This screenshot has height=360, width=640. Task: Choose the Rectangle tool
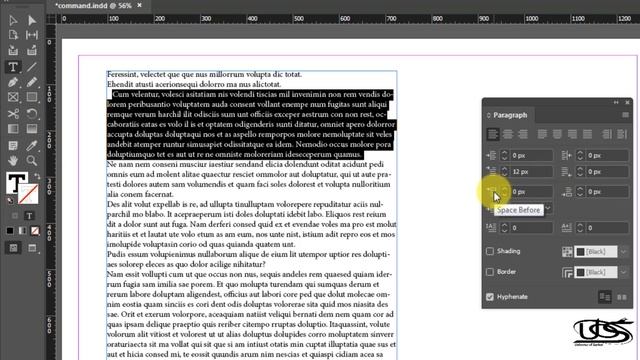click(x=31, y=98)
